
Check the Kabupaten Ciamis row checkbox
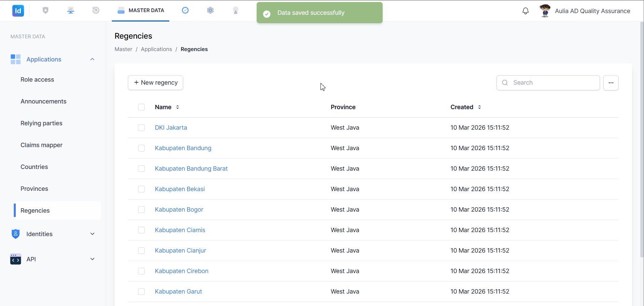pos(141,230)
